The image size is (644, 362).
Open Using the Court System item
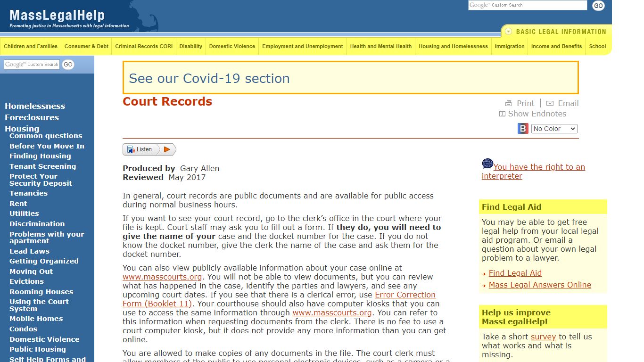pos(39,305)
